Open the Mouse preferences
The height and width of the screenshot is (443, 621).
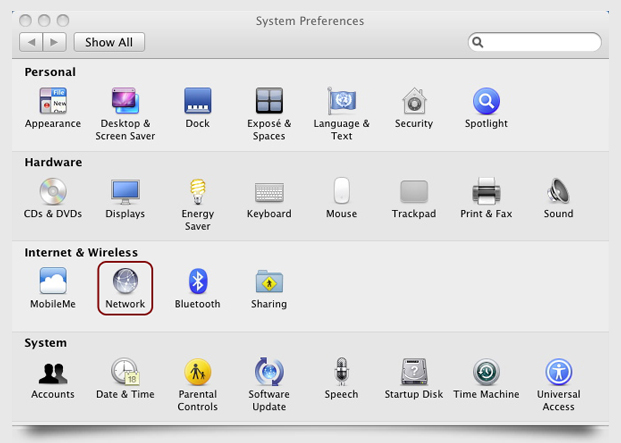click(x=341, y=198)
